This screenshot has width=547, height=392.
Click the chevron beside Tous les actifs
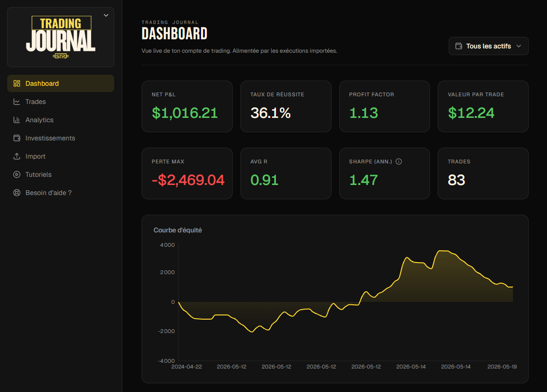pos(519,46)
